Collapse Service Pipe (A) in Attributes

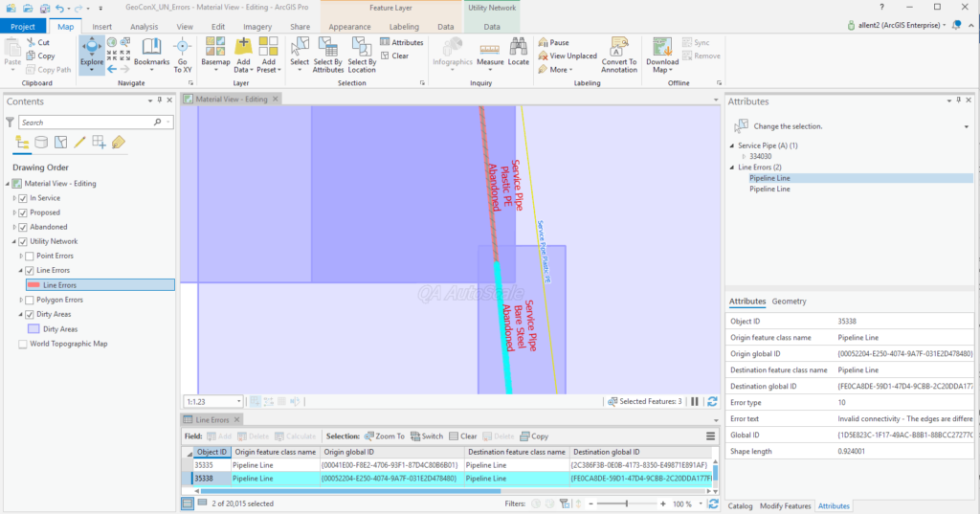(x=732, y=145)
